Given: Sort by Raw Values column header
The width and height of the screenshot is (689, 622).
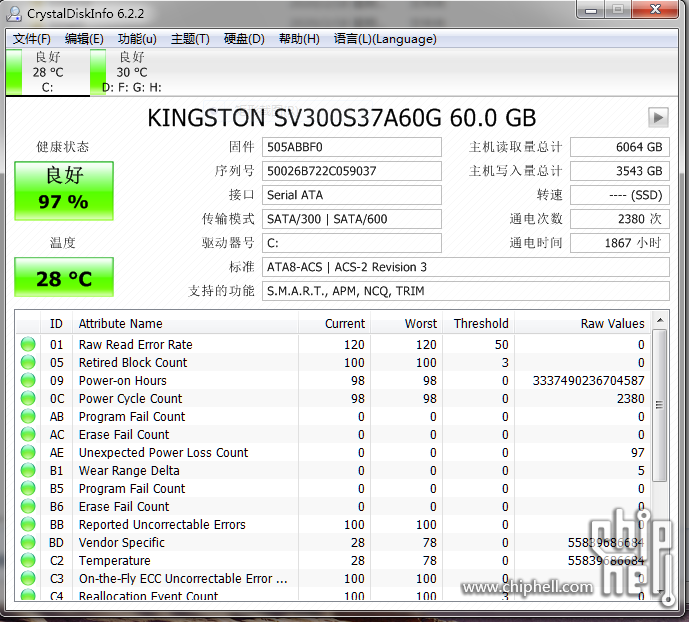Looking at the screenshot, I should [612, 324].
